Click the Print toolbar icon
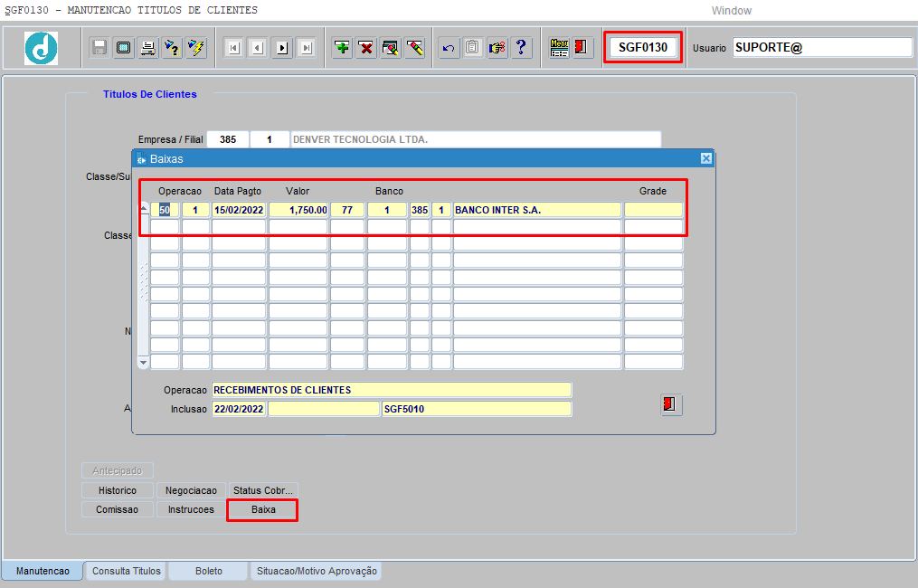 (148, 47)
